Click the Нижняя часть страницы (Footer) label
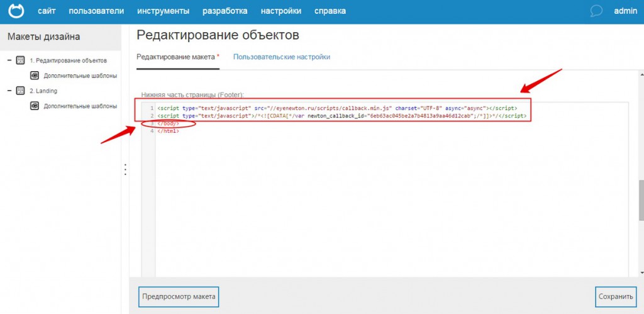Viewport: 644px width, 314px height. coord(192,95)
